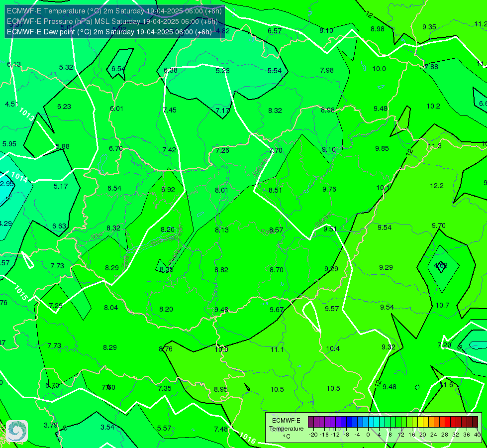The image size is (487, 448).
Task: Click the 6.01 temperature value
Action: (x=116, y=109)
